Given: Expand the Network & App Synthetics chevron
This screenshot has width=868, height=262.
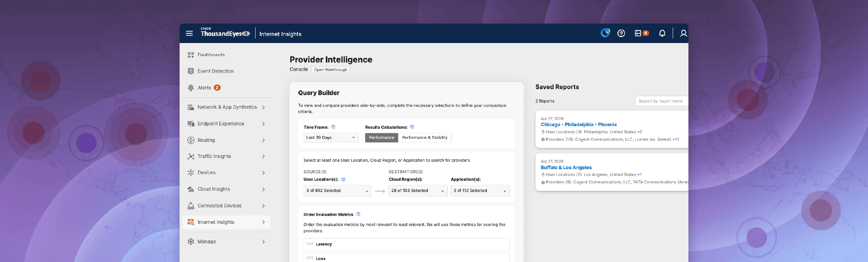Looking at the screenshot, I should click(x=263, y=107).
